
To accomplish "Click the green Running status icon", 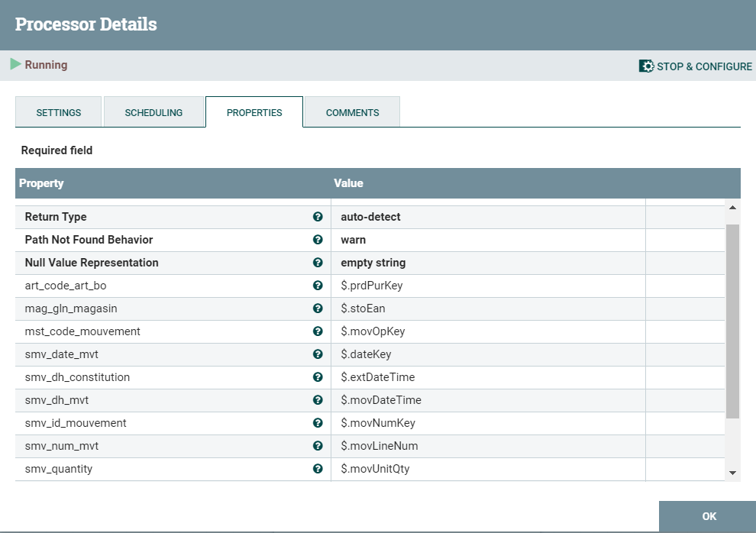I will pos(15,65).
